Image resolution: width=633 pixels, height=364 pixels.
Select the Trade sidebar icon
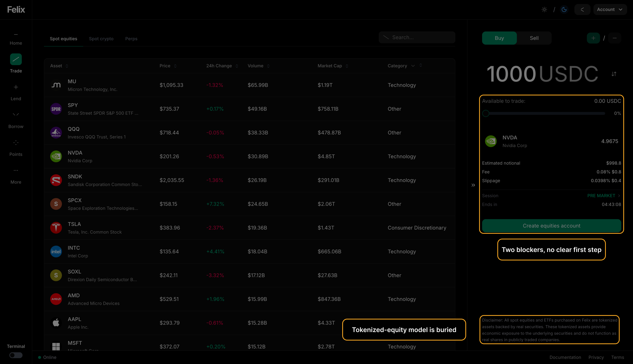coord(16,59)
